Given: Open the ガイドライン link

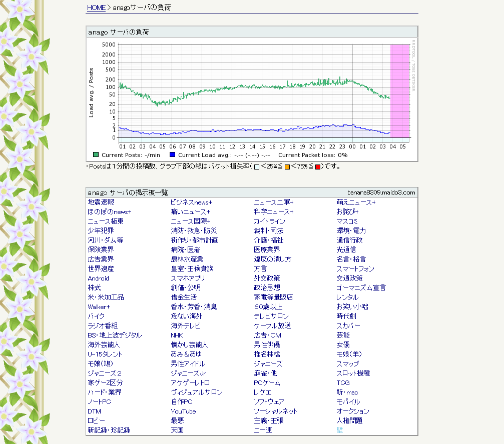Looking at the screenshot, I should click(x=269, y=221).
